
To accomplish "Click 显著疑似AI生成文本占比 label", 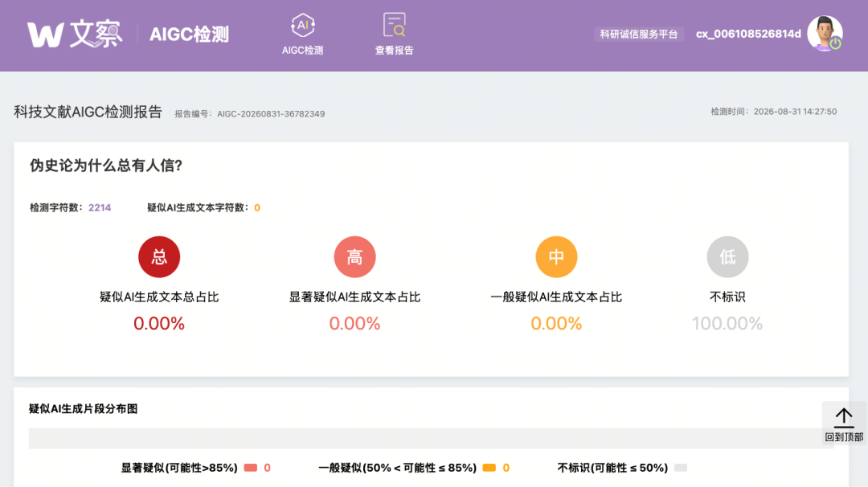I will [355, 297].
